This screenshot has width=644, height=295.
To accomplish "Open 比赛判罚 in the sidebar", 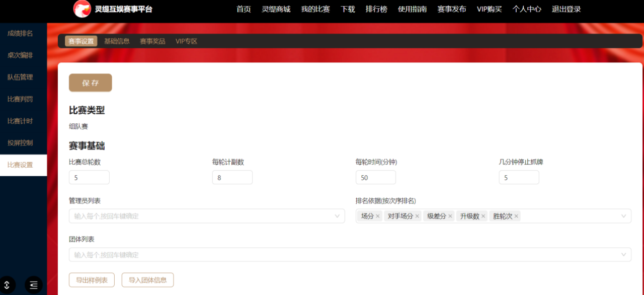I will click(23, 99).
